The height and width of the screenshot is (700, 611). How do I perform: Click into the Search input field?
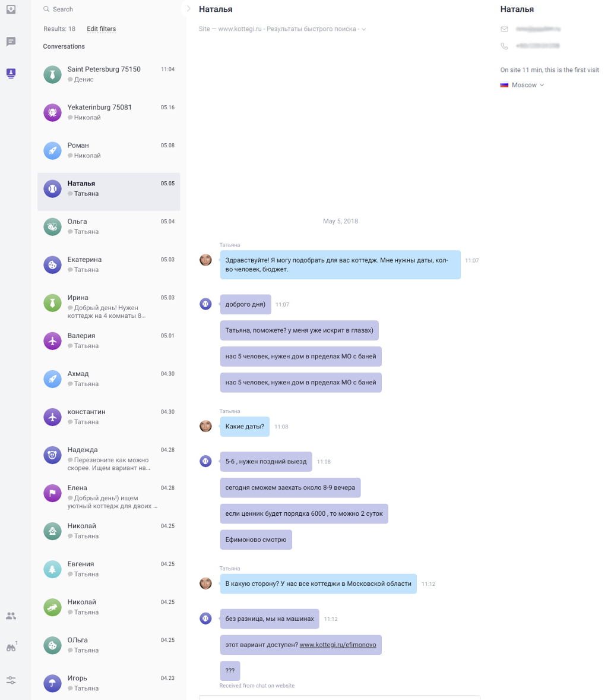tap(112, 9)
